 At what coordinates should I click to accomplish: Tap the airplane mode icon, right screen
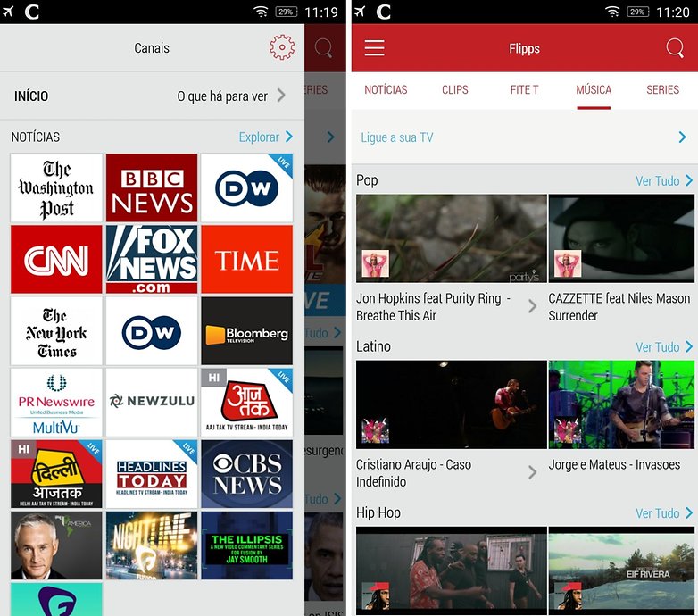tap(360, 12)
